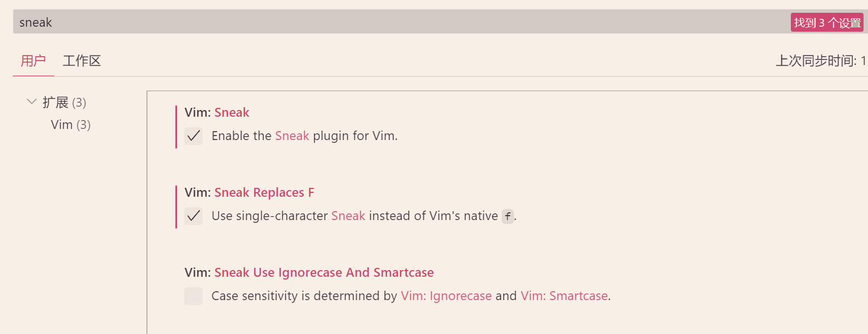Click the "Enable the Sneak plugin" description
Image resolution: width=868 pixels, height=334 pixels.
click(304, 136)
